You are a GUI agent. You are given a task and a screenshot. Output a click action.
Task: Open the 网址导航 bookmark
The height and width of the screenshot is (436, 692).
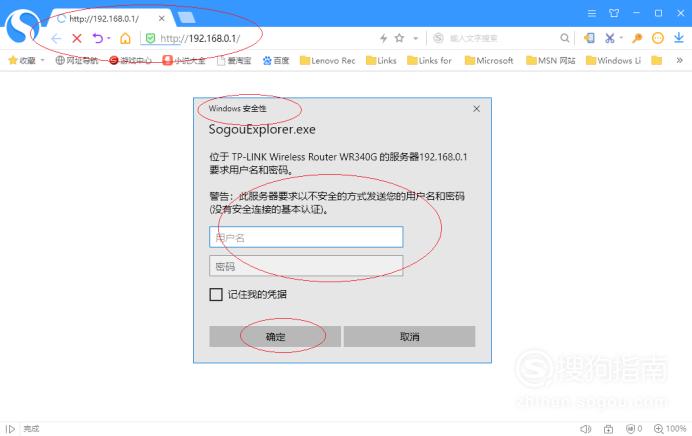coord(76,60)
